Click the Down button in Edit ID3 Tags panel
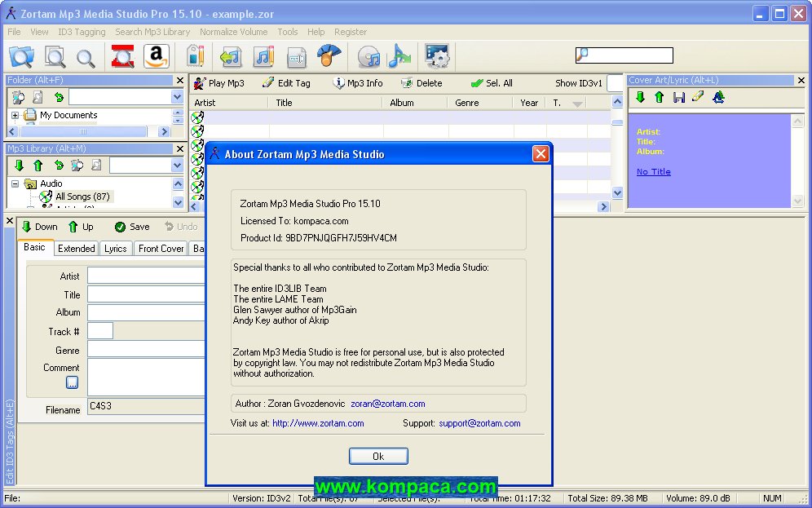Viewport: 812px width, 508px height. tap(39, 227)
